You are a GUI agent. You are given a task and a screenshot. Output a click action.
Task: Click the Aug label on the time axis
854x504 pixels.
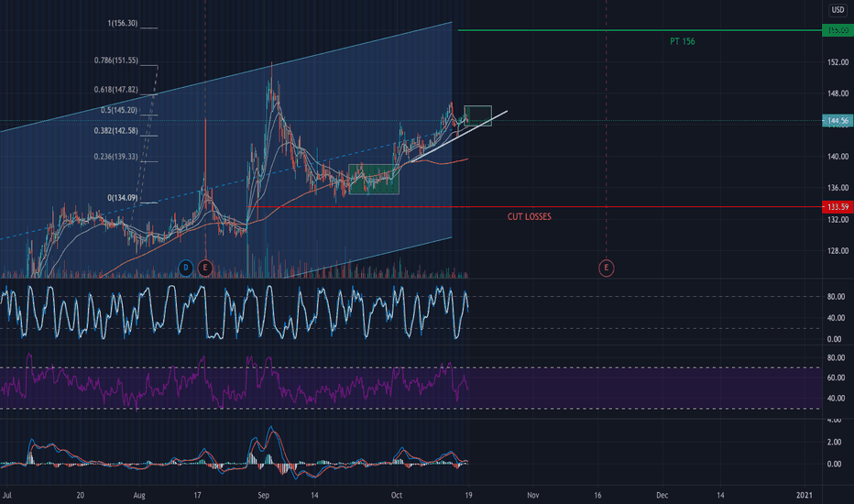pos(139,495)
